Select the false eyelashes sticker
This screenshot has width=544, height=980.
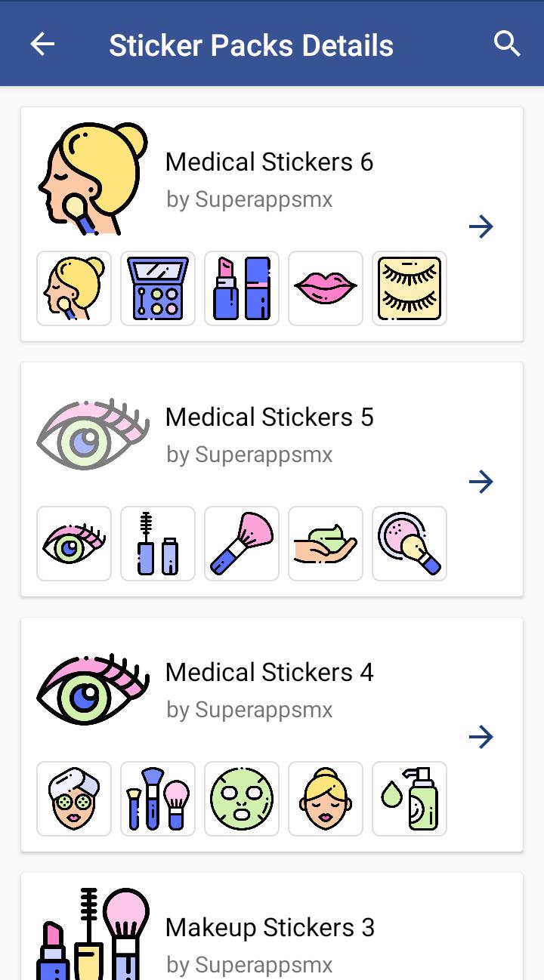click(410, 288)
